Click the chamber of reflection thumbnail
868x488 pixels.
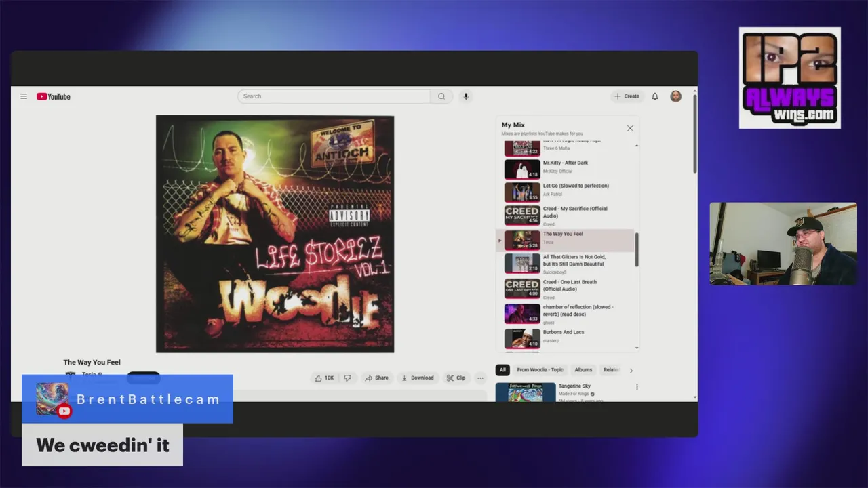pos(522,313)
